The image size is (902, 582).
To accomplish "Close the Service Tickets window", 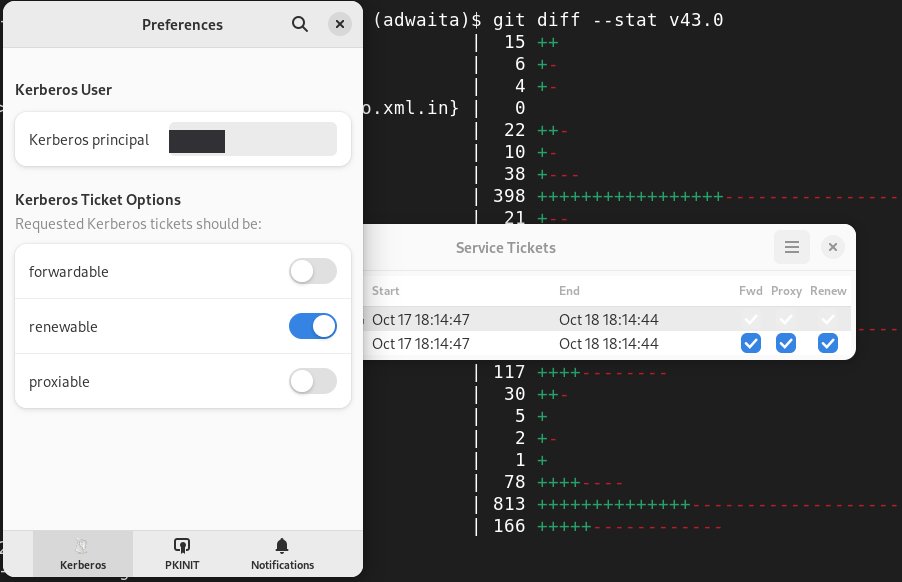I will [832, 247].
